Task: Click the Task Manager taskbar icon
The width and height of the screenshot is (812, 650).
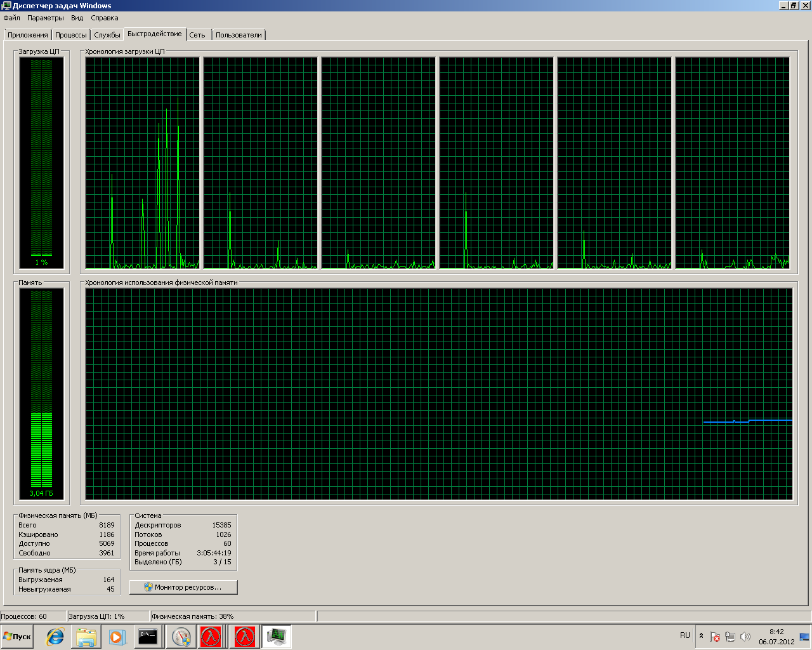Action: click(x=277, y=637)
